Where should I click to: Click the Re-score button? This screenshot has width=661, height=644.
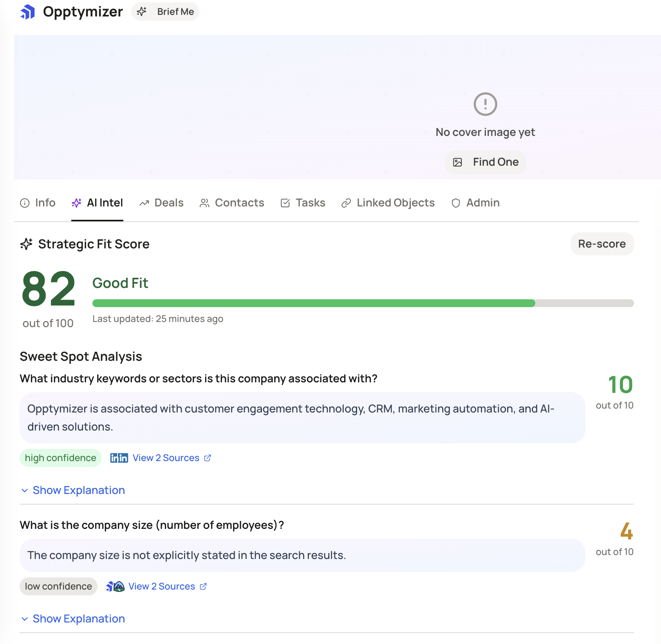pyautogui.click(x=602, y=244)
